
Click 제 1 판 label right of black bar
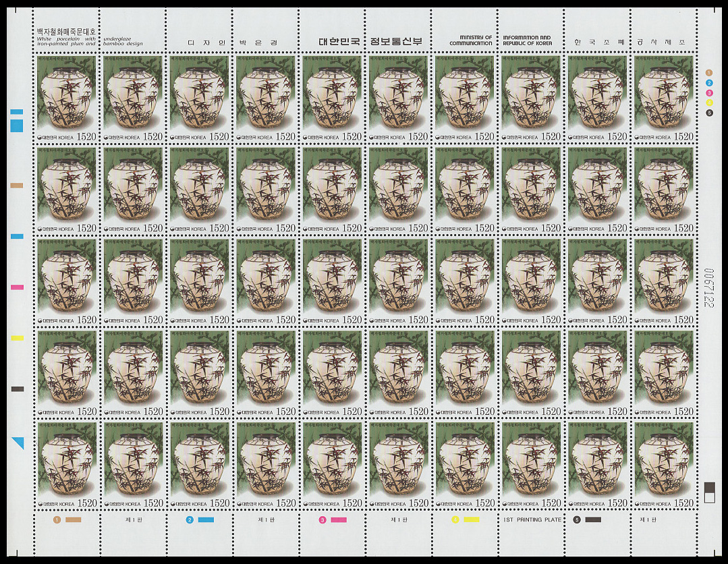(x=648, y=520)
